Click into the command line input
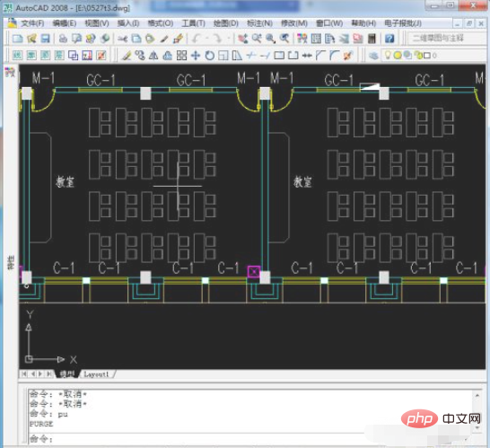The width and height of the screenshot is (490, 448). pos(250,439)
